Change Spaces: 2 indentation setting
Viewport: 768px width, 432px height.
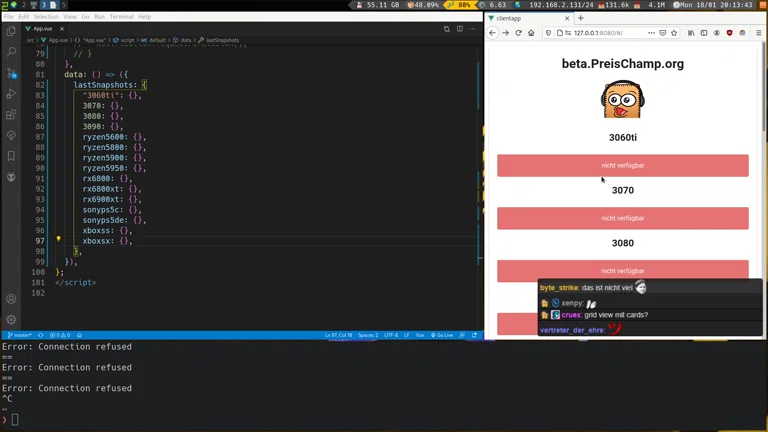tap(368, 336)
